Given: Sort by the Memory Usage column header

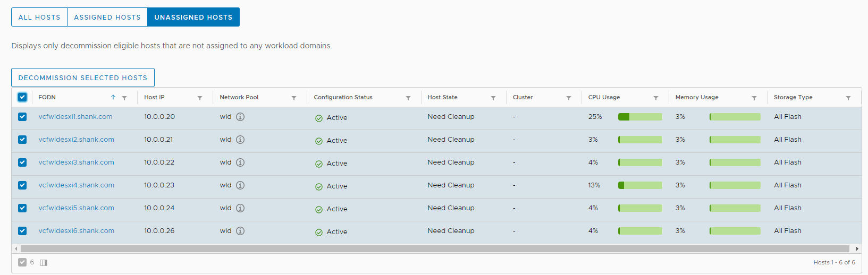Looking at the screenshot, I should coord(697,97).
